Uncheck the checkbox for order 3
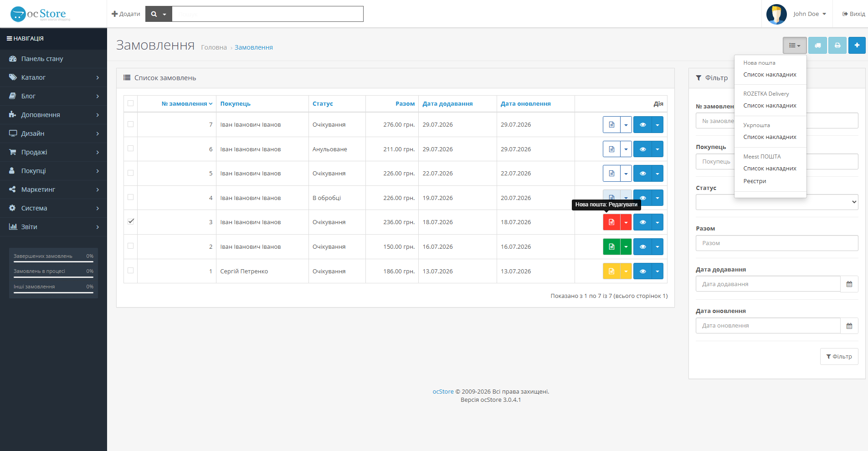 point(131,221)
